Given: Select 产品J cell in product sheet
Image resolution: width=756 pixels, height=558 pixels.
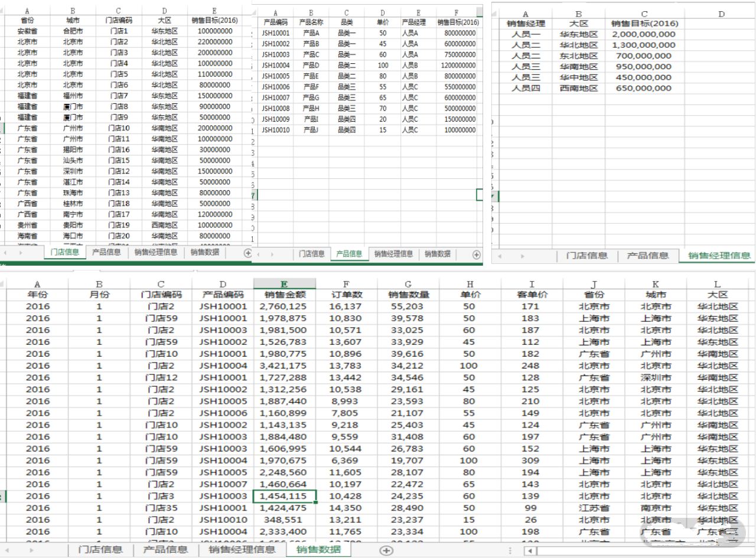Looking at the screenshot, I should pyautogui.click(x=311, y=130).
